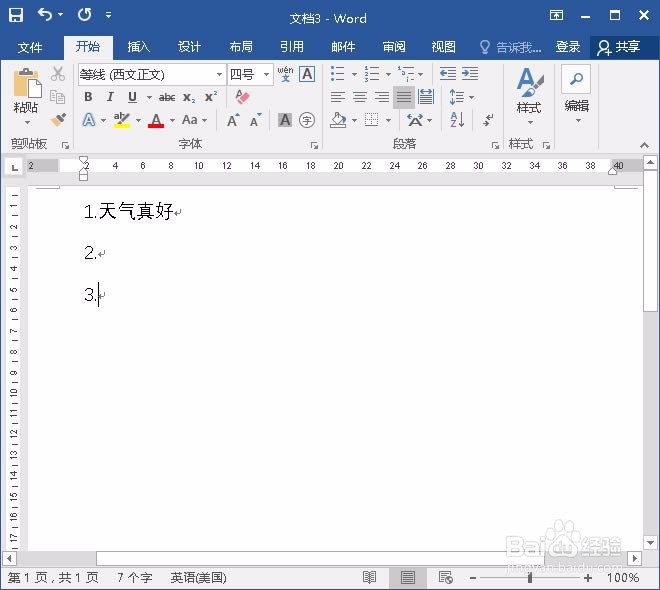Image resolution: width=660 pixels, height=590 pixels.
Task: Click the enclosed character 字 icon
Action: click(307, 120)
